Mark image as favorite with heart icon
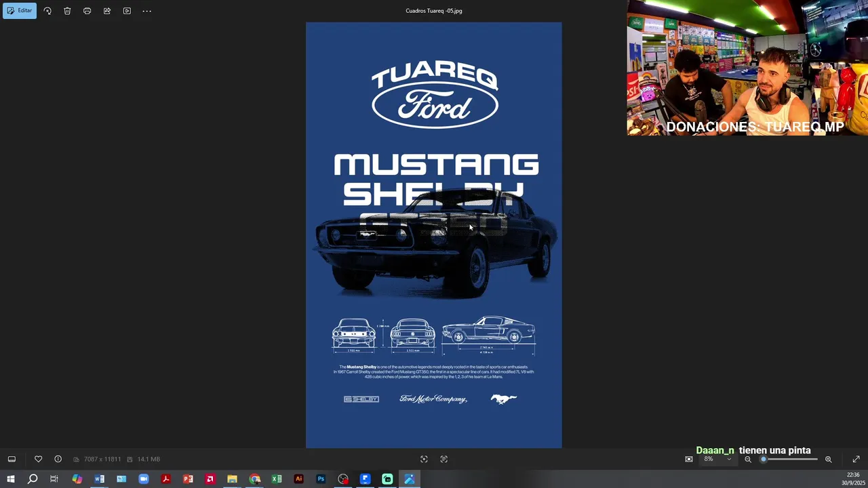Image resolution: width=868 pixels, height=488 pixels. pos(38,459)
